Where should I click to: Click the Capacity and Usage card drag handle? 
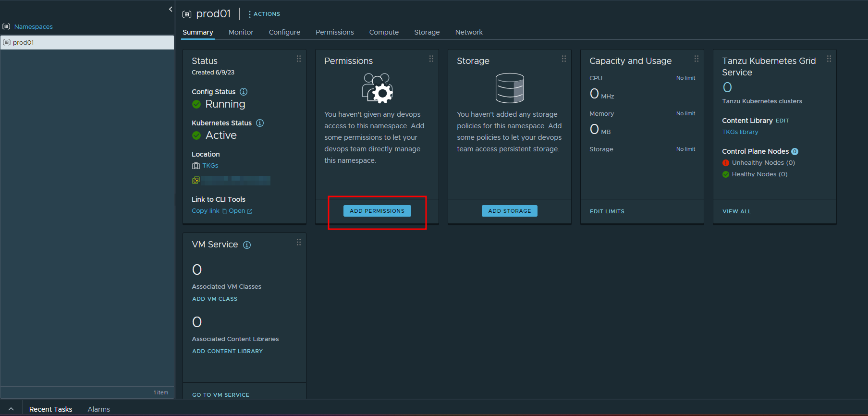click(697, 59)
